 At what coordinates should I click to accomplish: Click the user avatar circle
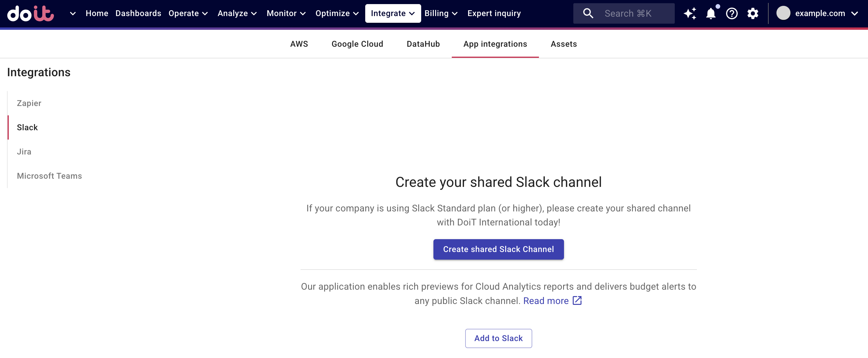784,13
